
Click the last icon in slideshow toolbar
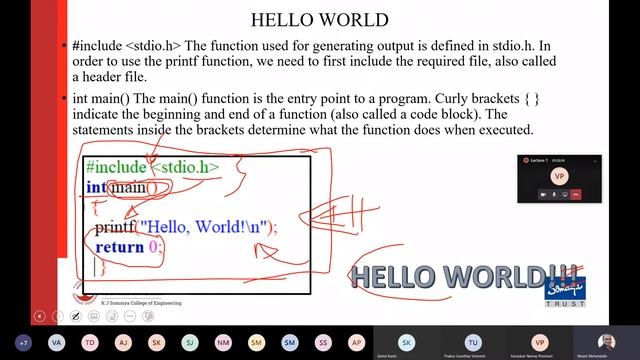point(148,316)
